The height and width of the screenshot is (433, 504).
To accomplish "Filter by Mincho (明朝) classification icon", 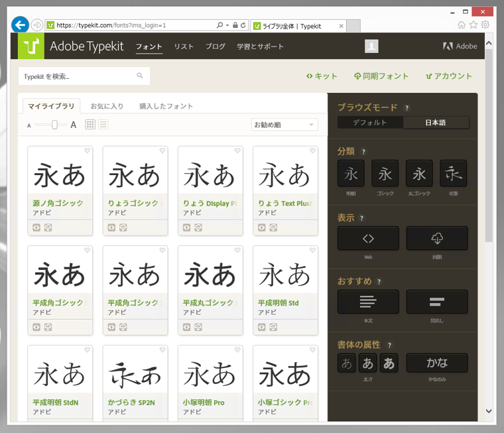I will pos(351,174).
